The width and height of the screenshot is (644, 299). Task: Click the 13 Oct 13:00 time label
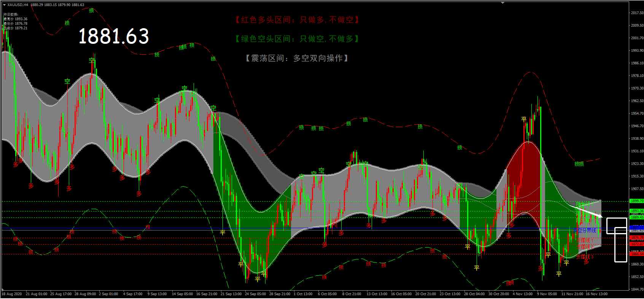[377, 294]
